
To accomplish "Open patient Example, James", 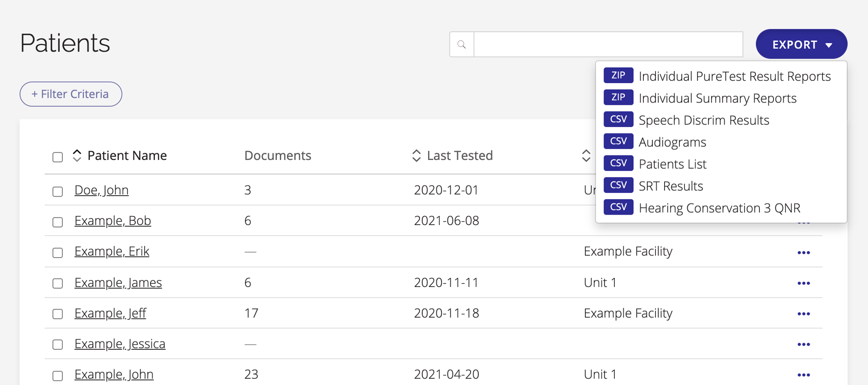I will [118, 282].
